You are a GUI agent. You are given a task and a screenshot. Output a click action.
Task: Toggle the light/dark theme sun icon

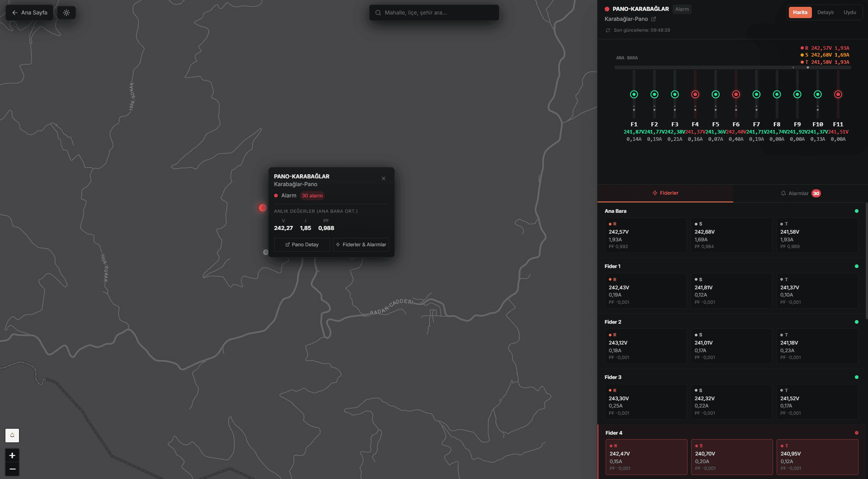tap(66, 13)
